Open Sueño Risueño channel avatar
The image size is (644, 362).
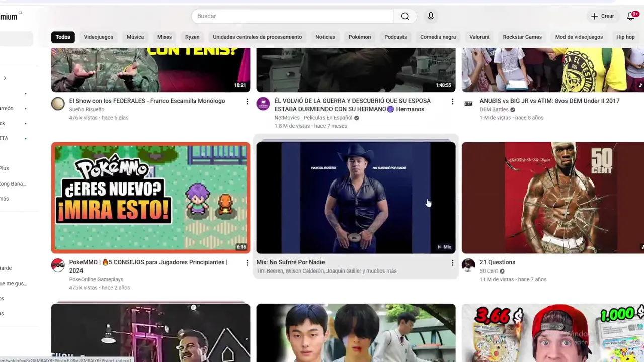pyautogui.click(x=58, y=104)
